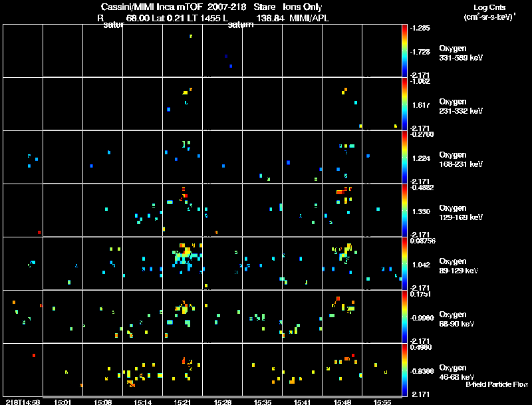This screenshot has height=405, width=532.
Task: Click the 'LT 1455' value in the header
Action: click(204, 18)
